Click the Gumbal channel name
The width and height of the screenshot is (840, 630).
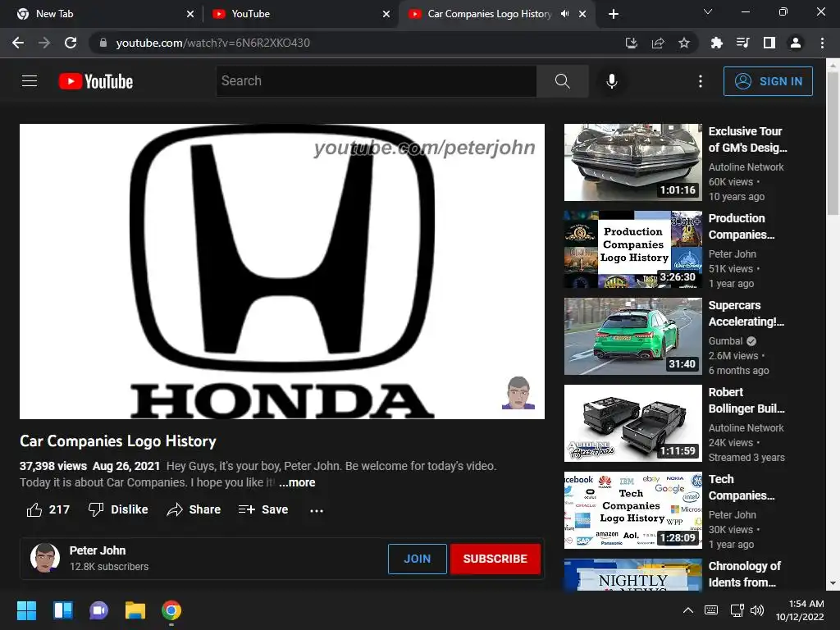point(725,340)
